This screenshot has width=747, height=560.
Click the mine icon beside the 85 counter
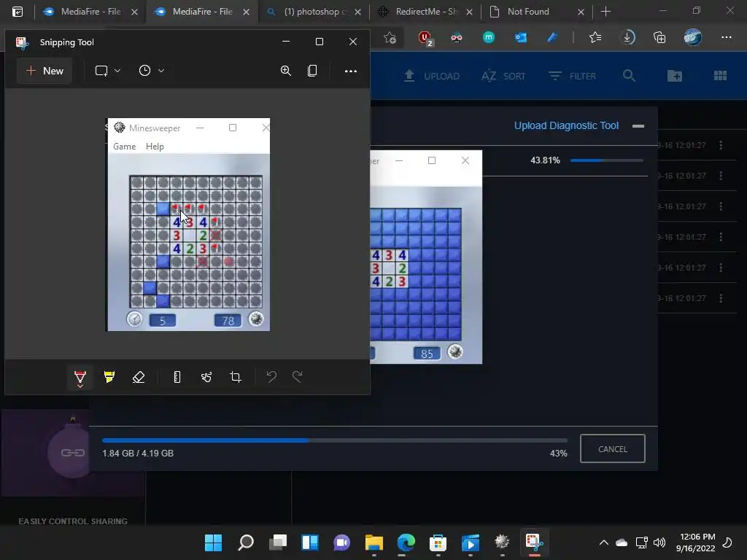[455, 352]
